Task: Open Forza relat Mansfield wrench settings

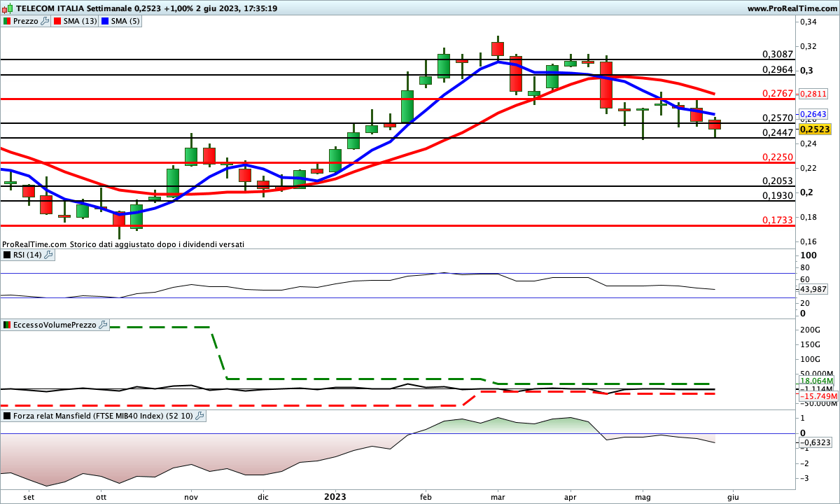Action: point(199,416)
